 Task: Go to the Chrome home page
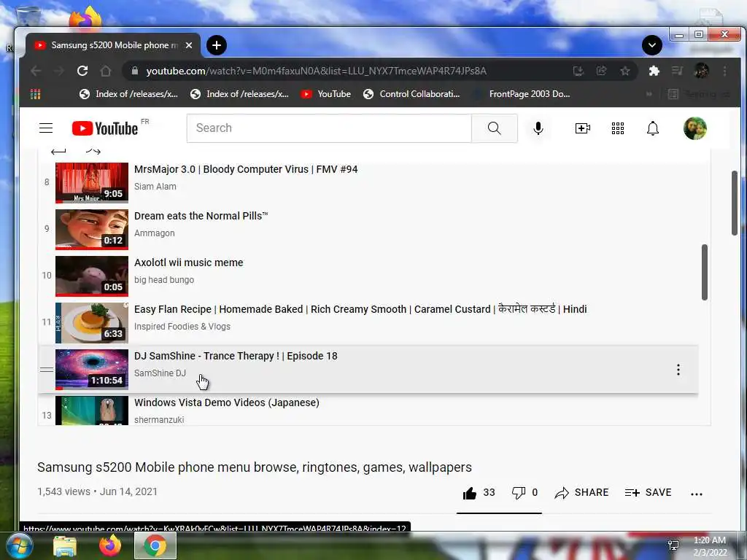106,71
